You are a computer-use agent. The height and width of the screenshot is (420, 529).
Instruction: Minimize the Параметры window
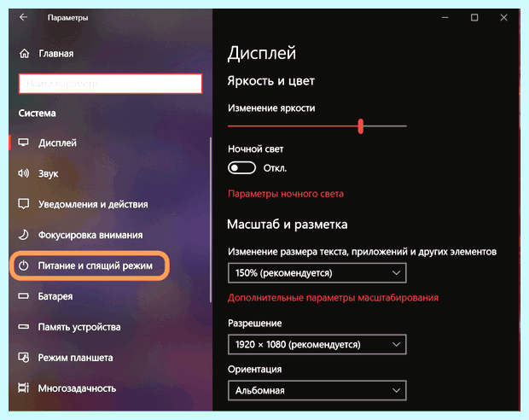click(x=445, y=17)
